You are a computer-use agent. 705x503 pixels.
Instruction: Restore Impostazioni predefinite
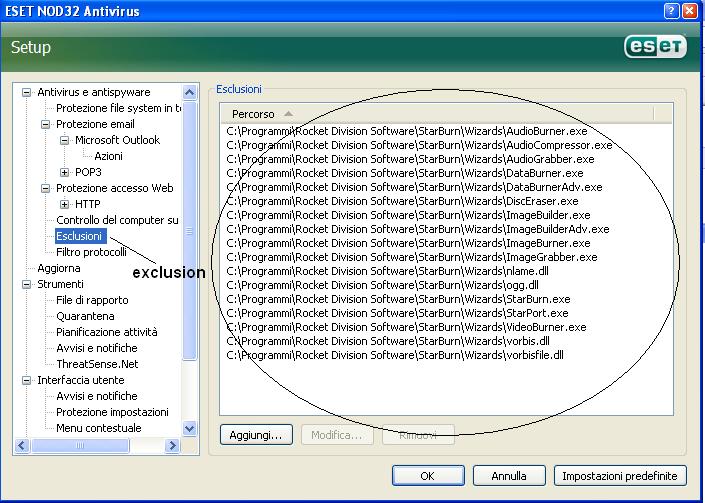coord(620,476)
